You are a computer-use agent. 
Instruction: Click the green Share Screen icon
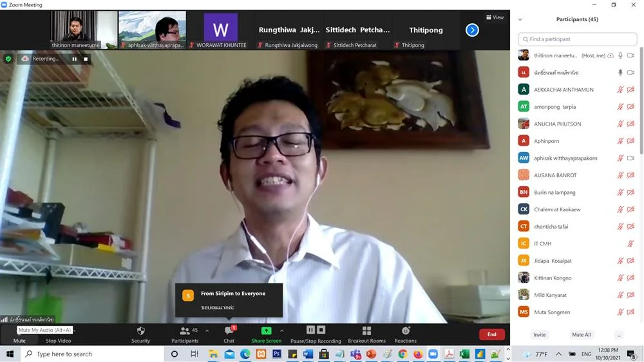tap(266, 331)
